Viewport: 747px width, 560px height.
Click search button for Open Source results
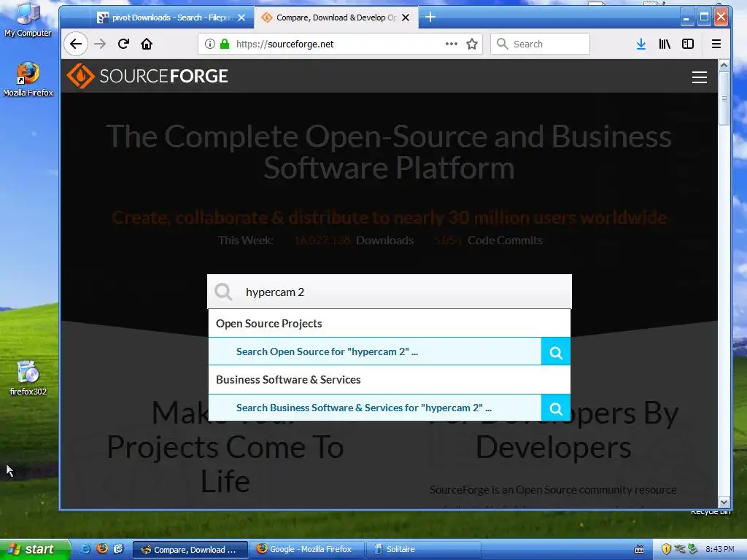(x=556, y=352)
